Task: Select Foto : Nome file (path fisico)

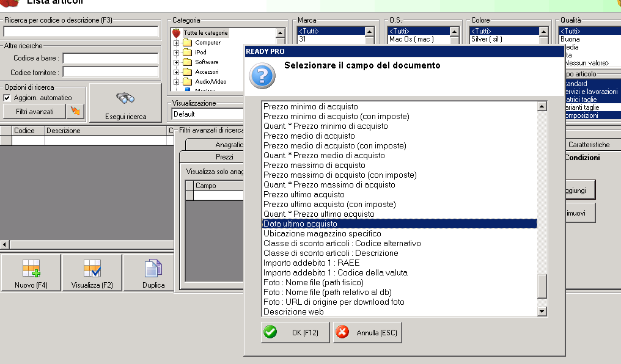Action: pyautogui.click(x=400, y=282)
